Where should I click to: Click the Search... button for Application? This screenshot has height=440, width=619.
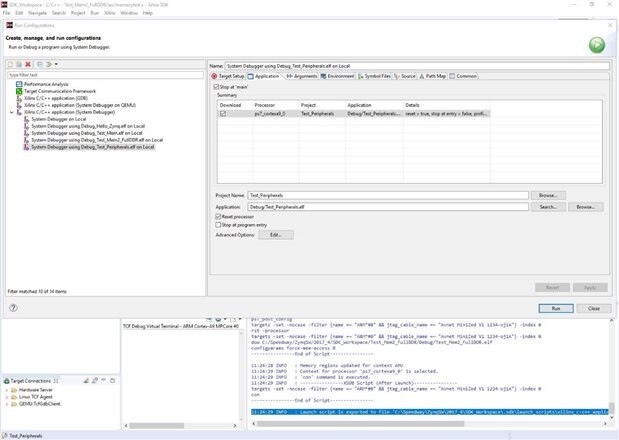point(547,207)
